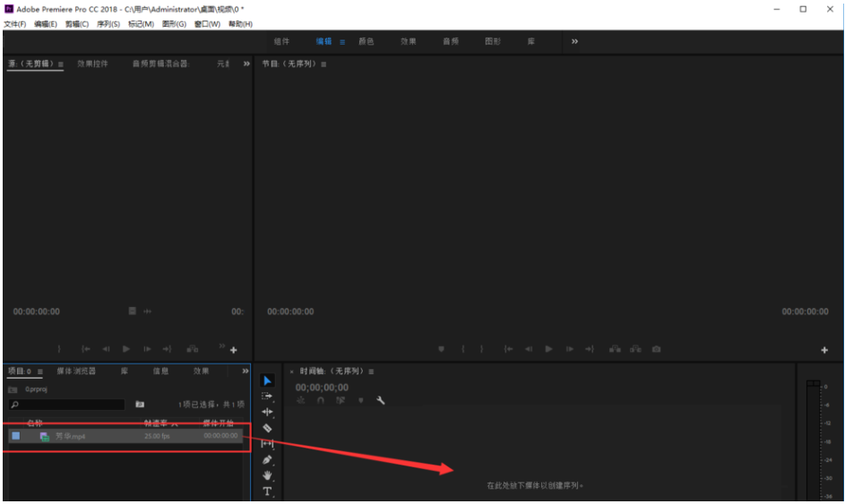Toggle snap magnet in timeline panel
Image resolution: width=845 pixels, height=504 pixels.
(x=321, y=400)
